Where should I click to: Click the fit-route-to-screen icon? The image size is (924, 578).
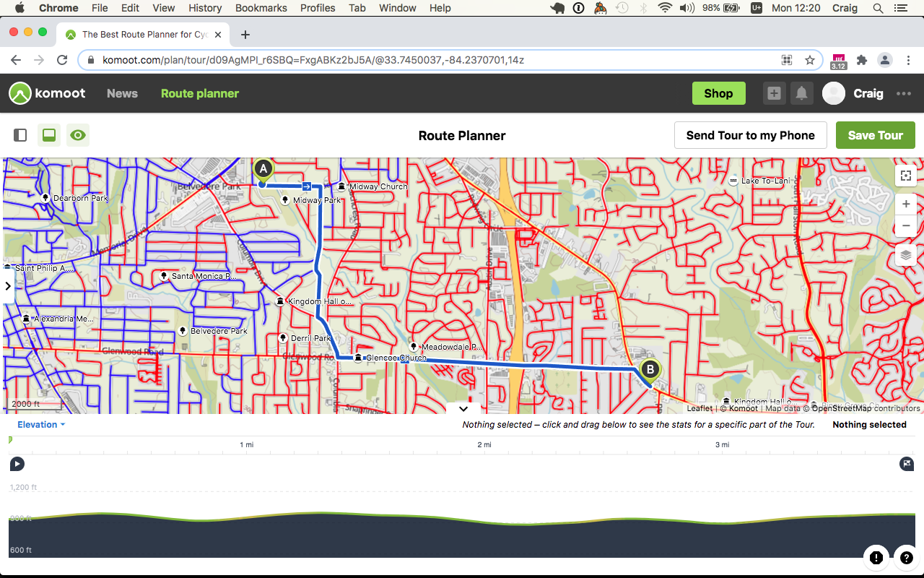pyautogui.click(x=905, y=175)
